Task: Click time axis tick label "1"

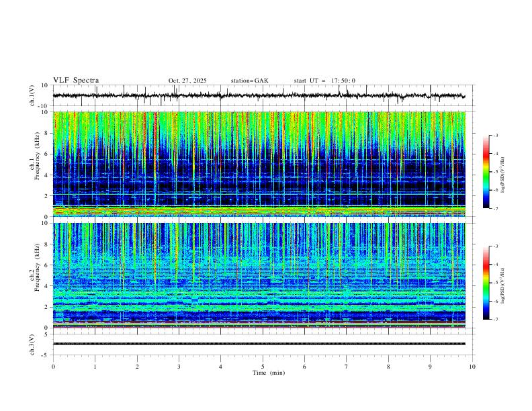Action: pyautogui.click(x=95, y=367)
